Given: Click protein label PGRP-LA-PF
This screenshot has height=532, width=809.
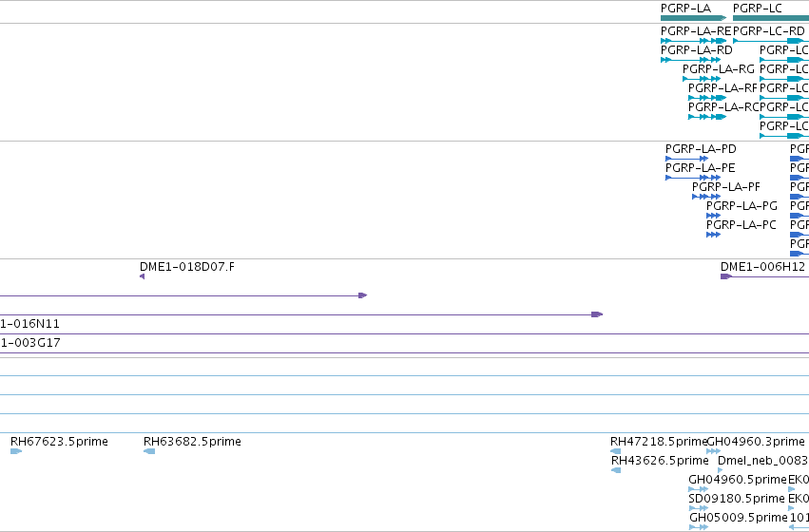Looking at the screenshot, I should click(726, 187).
